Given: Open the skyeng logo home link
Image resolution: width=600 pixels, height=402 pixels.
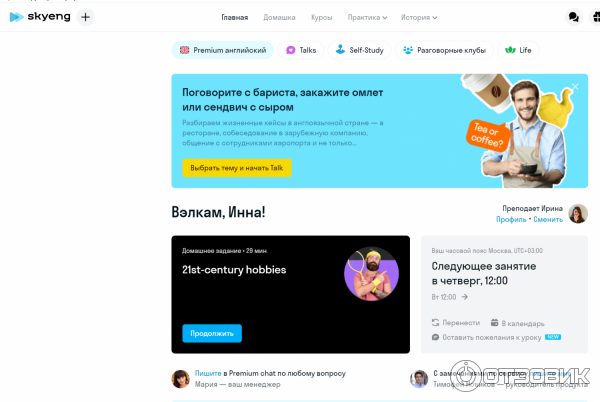Looking at the screenshot, I should coord(40,17).
